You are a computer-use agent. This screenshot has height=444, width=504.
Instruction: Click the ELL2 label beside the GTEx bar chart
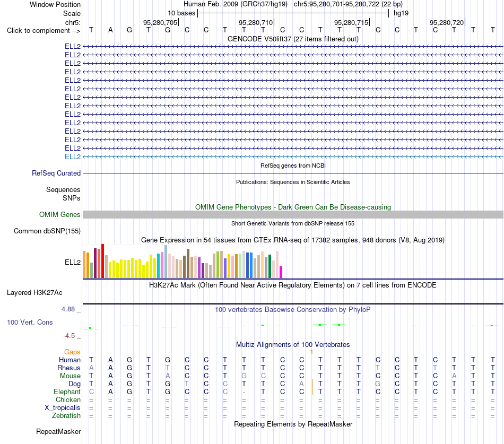pyautogui.click(x=73, y=263)
